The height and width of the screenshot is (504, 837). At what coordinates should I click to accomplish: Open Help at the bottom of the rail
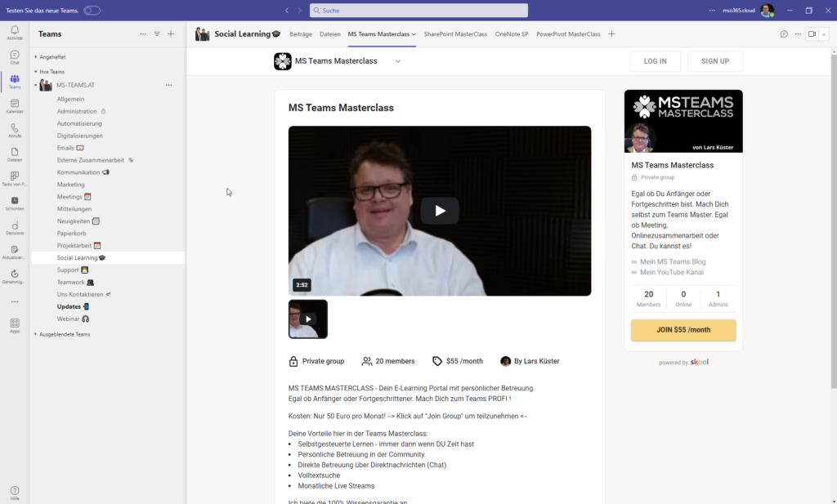(15, 493)
